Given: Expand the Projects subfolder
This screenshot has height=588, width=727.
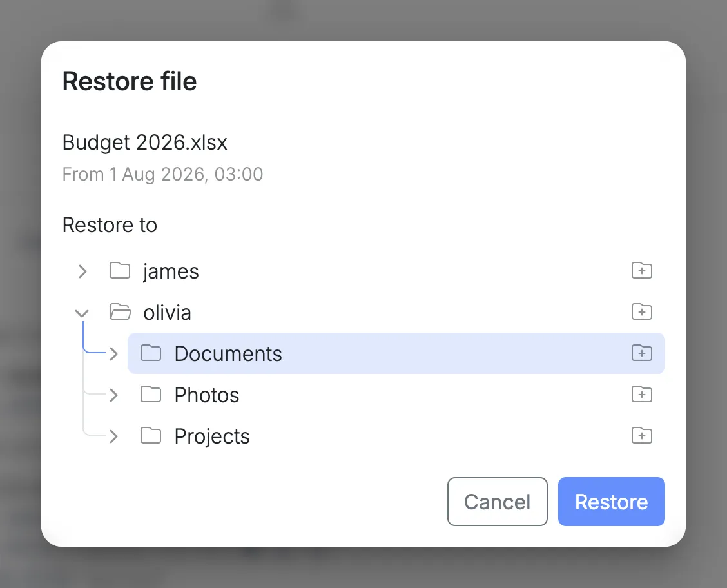Looking at the screenshot, I should coord(113,436).
